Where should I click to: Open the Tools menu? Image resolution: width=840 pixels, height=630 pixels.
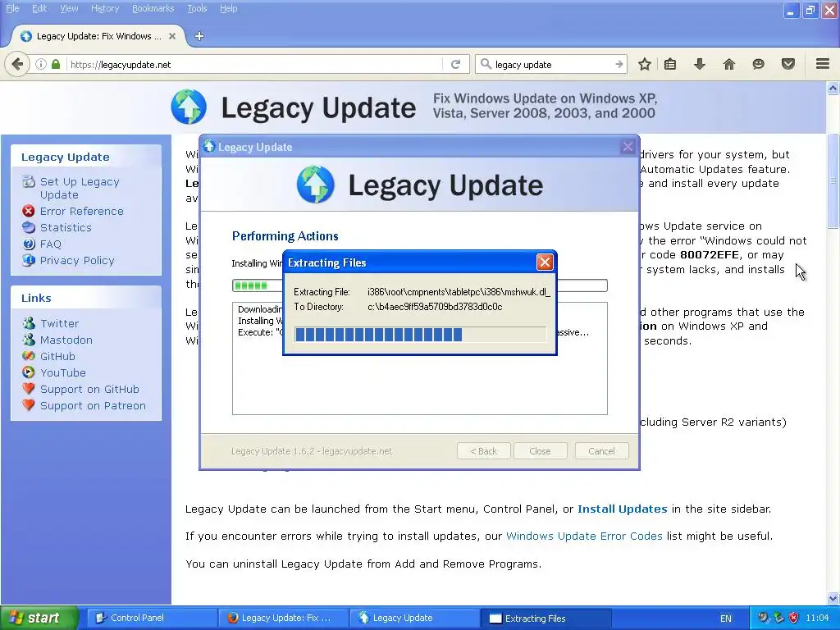coord(197,8)
